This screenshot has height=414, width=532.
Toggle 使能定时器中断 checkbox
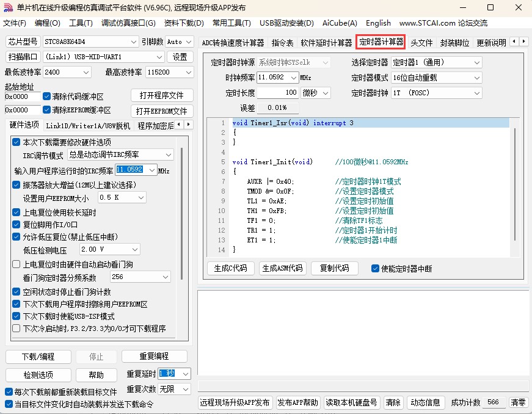[x=376, y=268]
